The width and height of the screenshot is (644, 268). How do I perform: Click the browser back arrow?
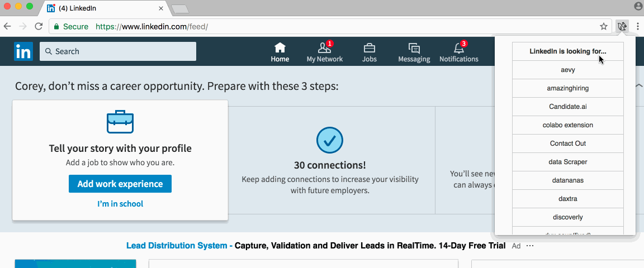[7, 26]
